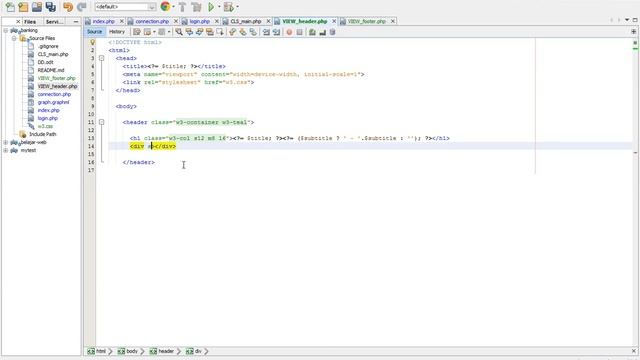This screenshot has width=640, height=360.
Task: Toggle the Highlight Search icon
Action: [x=210, y=32]
